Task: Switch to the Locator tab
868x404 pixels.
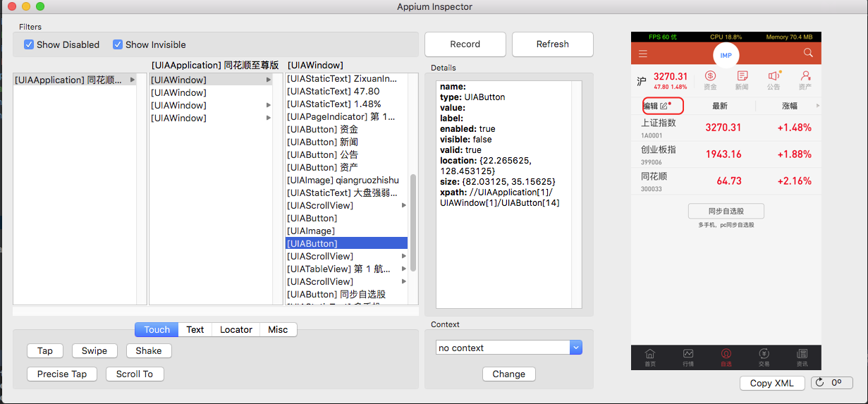Action: pyautogui.click(x=236, y=329)
